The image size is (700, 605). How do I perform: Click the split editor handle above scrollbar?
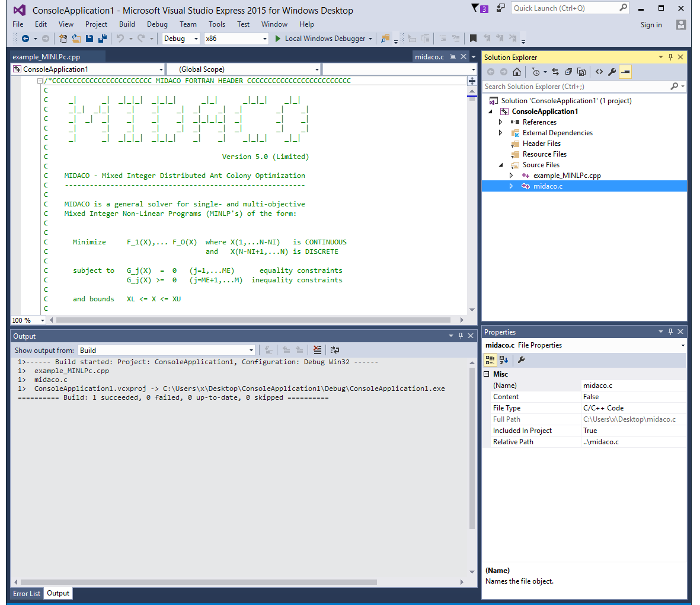coord(472,81)
